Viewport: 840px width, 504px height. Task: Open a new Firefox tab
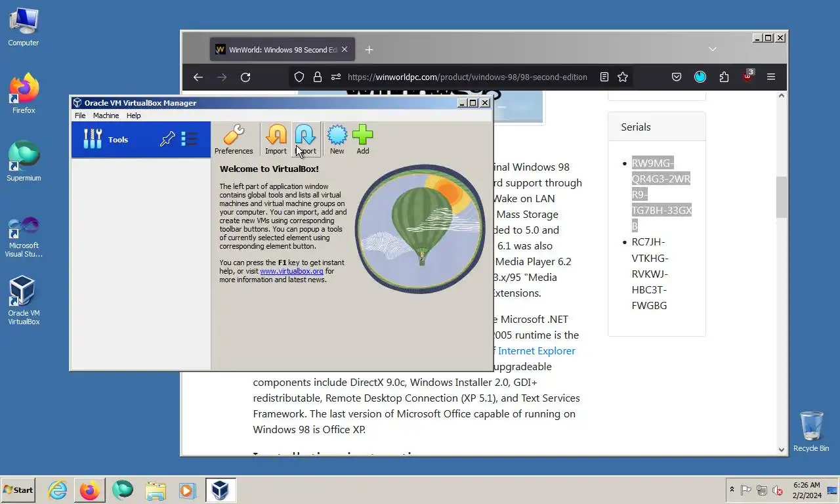coord(369,50)
